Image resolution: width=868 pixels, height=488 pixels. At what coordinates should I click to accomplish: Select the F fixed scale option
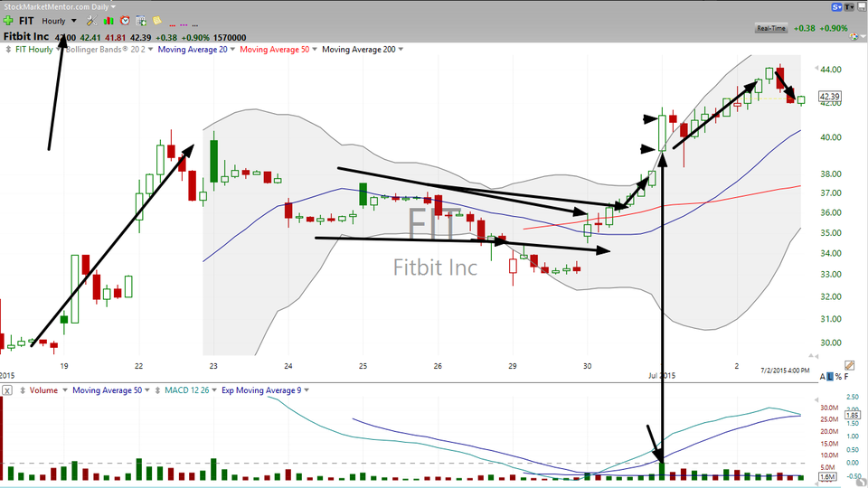[846, 377]
